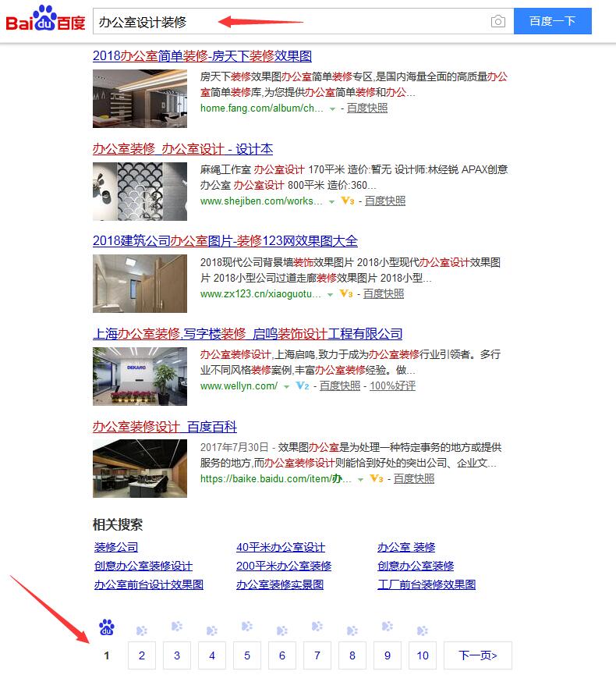Click the V2 badge beside wellyn.com
This screenshot has height=682, width=616.
tap(303, 386)
